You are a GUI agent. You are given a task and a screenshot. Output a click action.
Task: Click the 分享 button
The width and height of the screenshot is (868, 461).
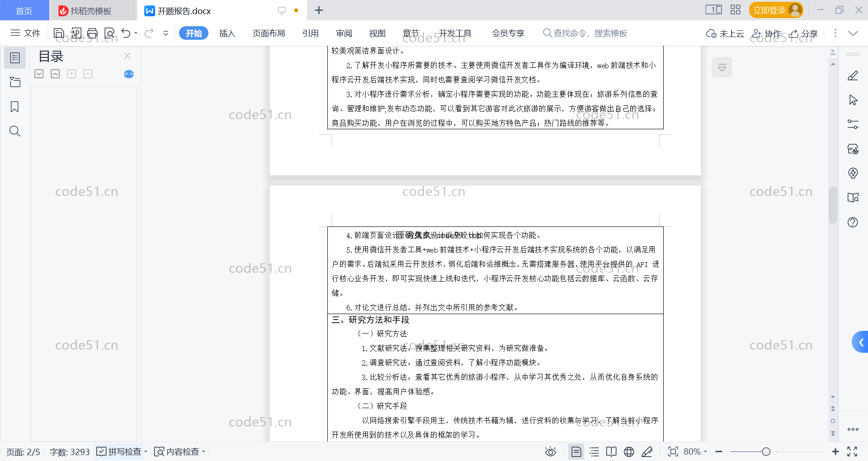click(803, 33)
